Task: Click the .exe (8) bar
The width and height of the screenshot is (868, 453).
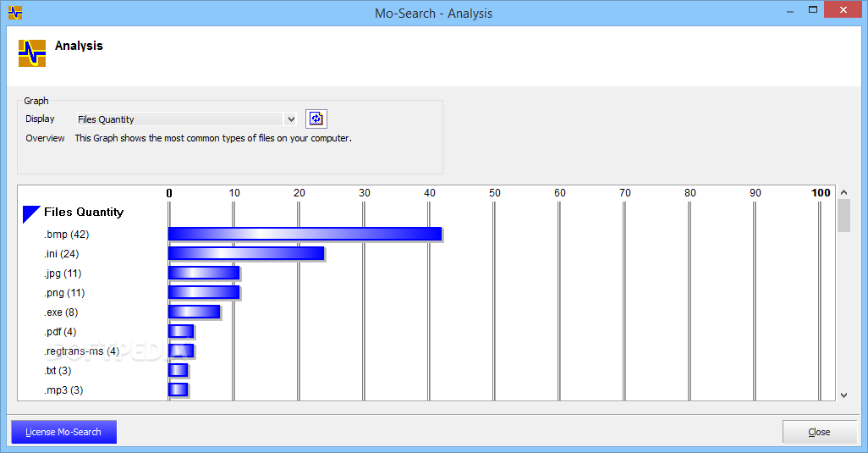Action: pyautogui.click(x=195, y=312)
